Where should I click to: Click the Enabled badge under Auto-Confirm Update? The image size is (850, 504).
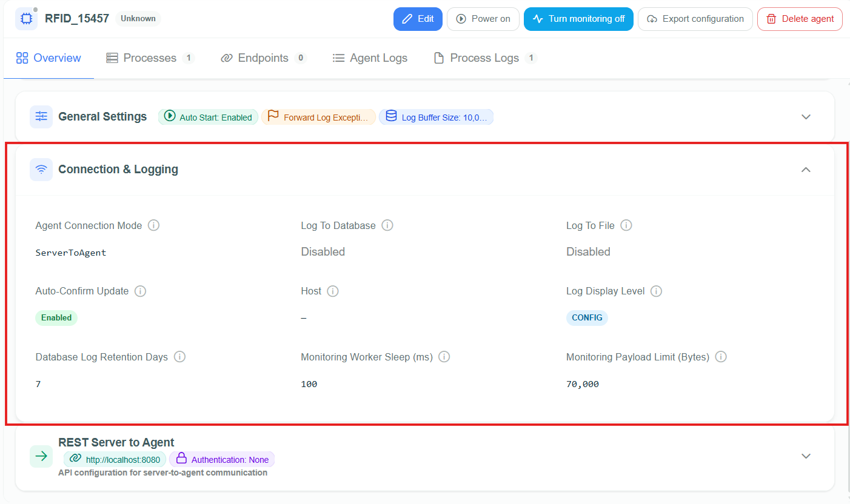[56, 318]
